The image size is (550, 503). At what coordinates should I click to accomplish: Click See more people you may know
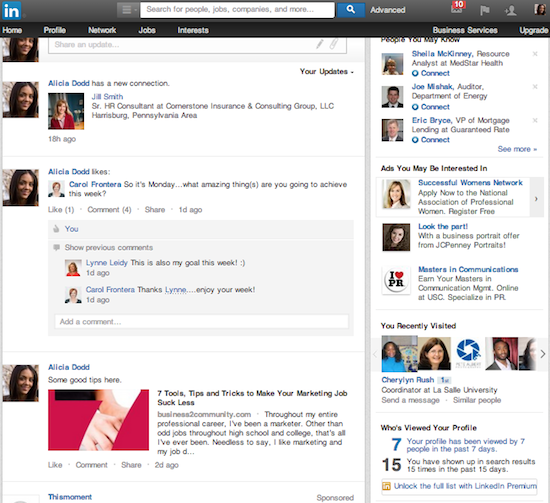[x=517, y=149]
